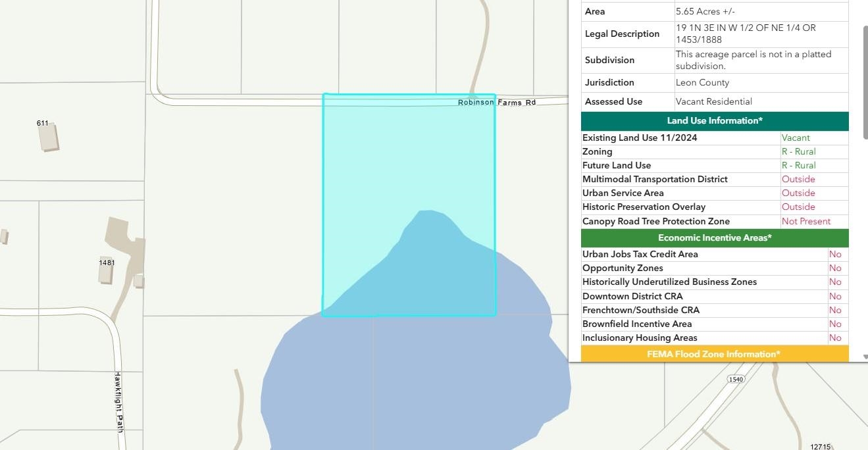868x450 pixels.
Task: Click the 1540 route shield marker
Action: click(x=735, y=379)
